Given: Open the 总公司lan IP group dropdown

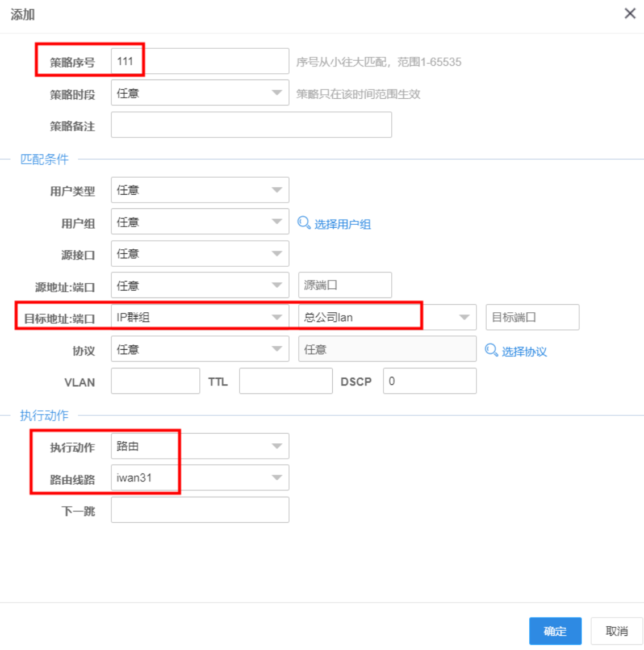Looking at the screenshot, I should click(x=387, y=317).
